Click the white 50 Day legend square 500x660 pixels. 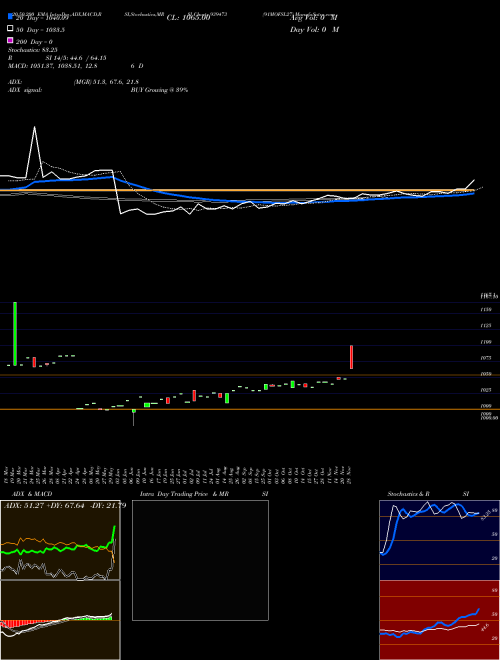(x=10, y=29)
